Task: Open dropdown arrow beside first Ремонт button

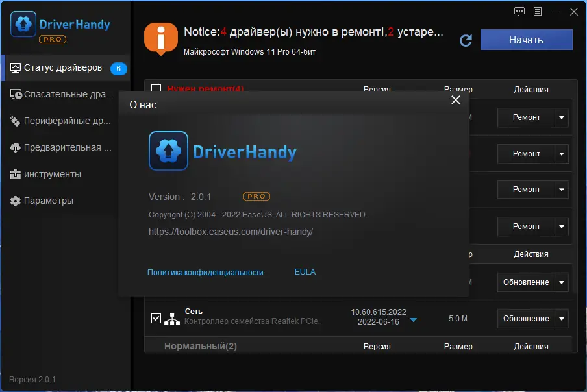Action: tap(562, 117)
